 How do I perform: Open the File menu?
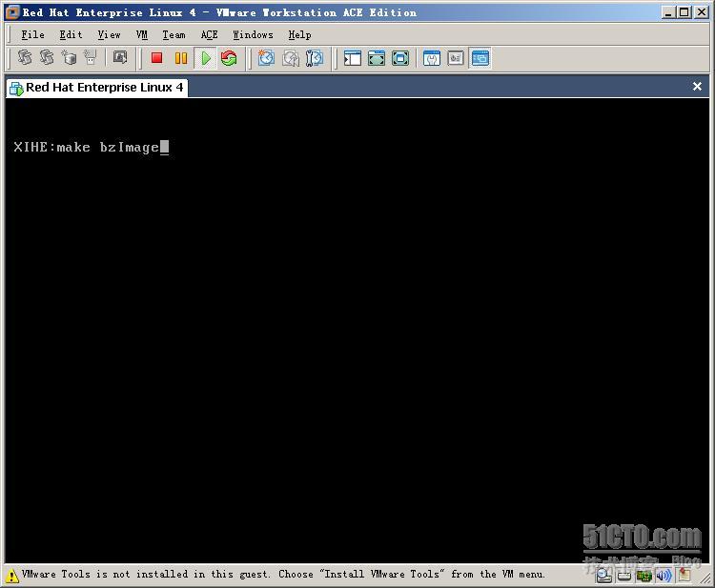(32, 34)
